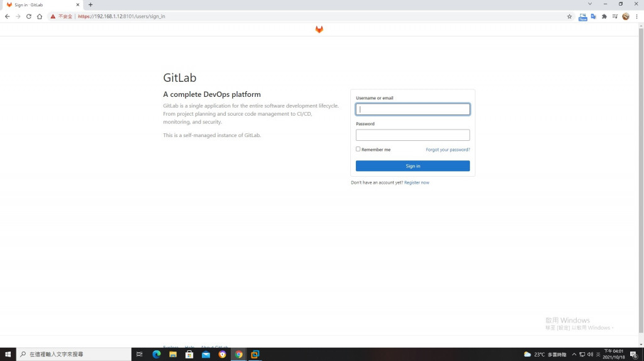644x361 pixels.
Task: Open the browser home page icon
Action: click(x=40, y=16)
